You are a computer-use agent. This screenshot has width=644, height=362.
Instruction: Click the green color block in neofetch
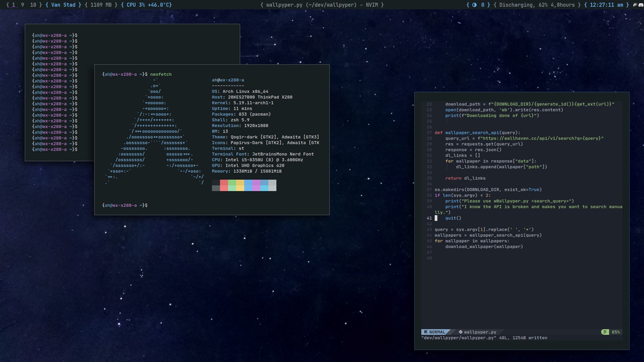point(232,185)
